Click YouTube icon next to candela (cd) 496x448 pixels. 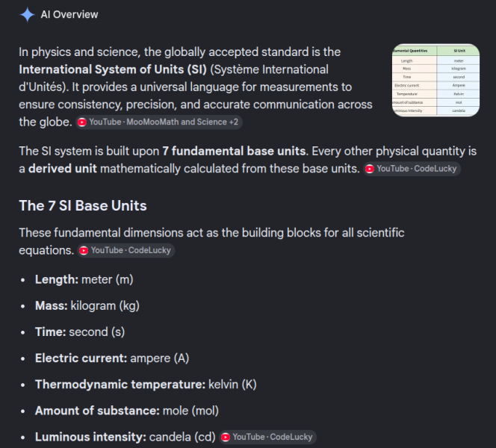pos(226,437)
